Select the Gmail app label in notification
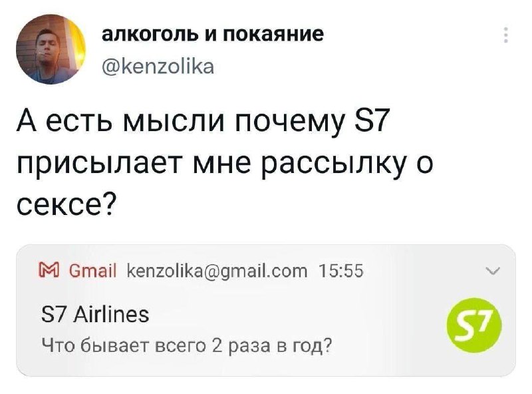The image size is (532, 394). tap(92, 271)
